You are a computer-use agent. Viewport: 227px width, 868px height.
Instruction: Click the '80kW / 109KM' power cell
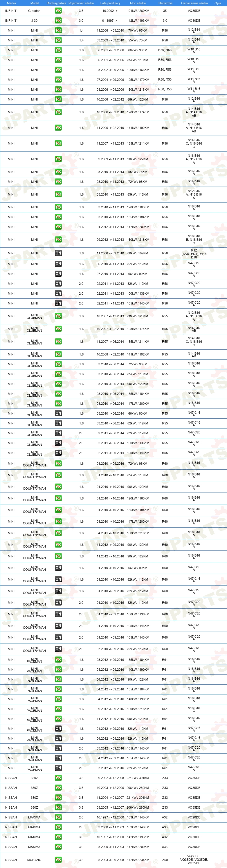[138, 254]
